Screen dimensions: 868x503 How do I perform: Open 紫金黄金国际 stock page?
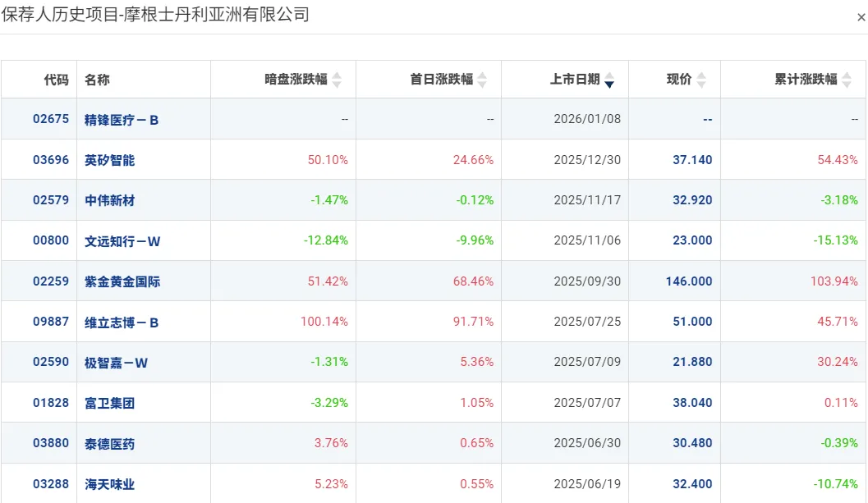pyautogui.click(x=122, y=281)
